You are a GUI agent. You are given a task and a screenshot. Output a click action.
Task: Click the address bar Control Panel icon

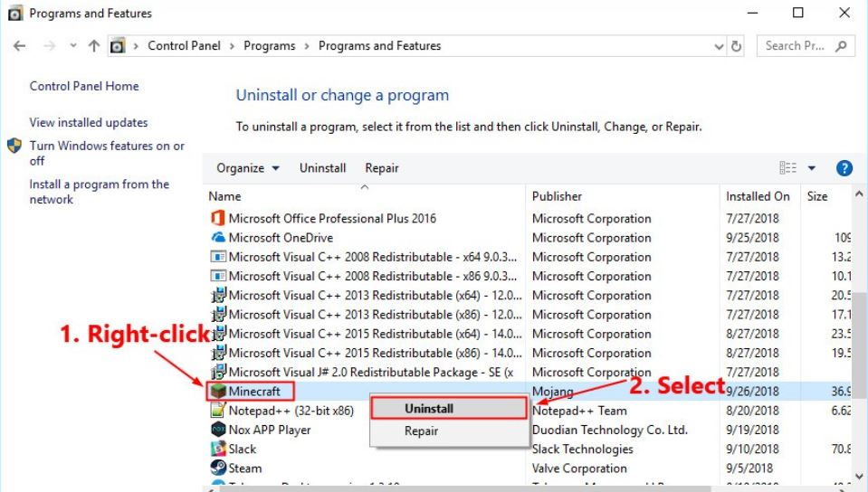point(118,46)
